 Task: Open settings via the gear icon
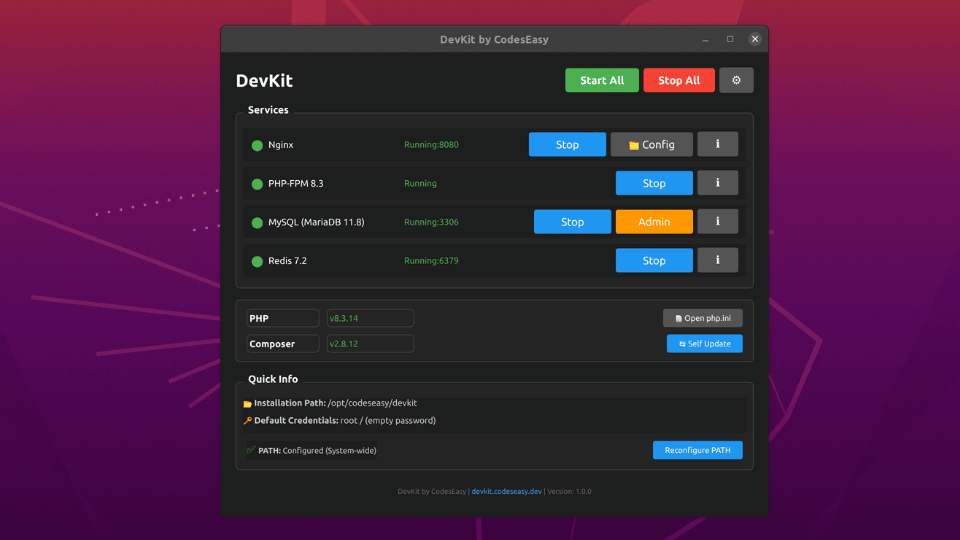(736, 80)
